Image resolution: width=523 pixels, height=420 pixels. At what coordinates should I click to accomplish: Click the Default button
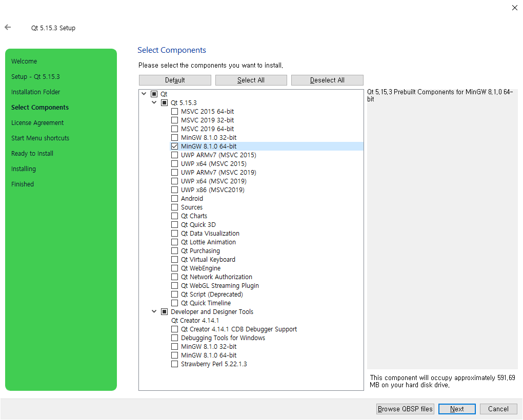pos(175,80)
